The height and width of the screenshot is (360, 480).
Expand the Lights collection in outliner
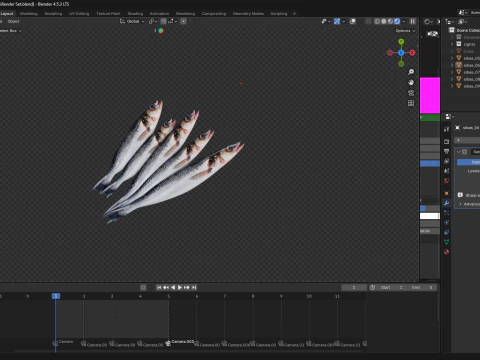click(452, 44)
